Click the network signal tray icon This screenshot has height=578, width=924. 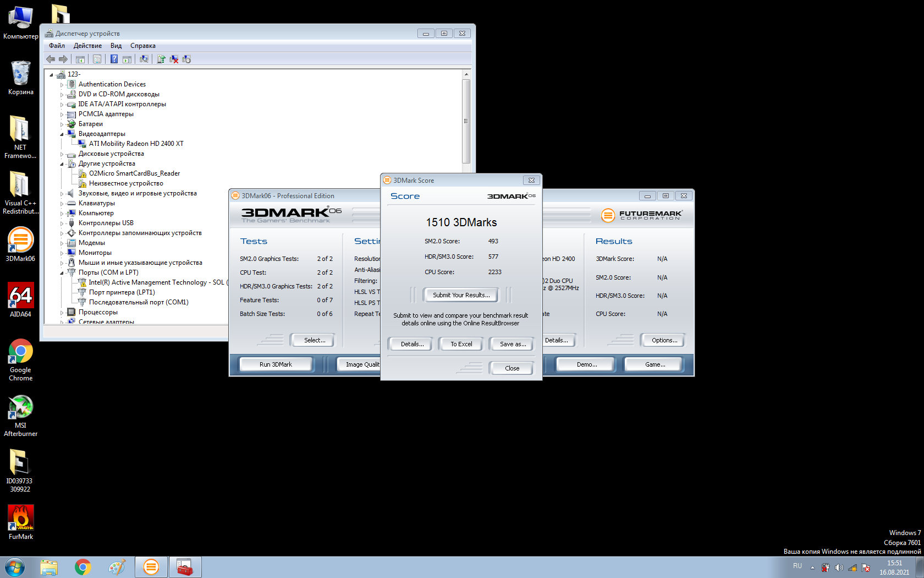[853, 568]
